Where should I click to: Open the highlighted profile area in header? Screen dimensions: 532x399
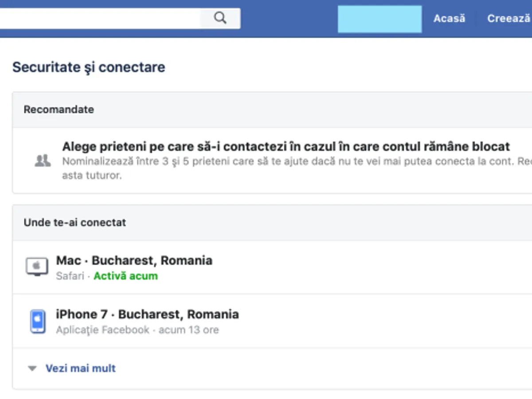(379, 19)
